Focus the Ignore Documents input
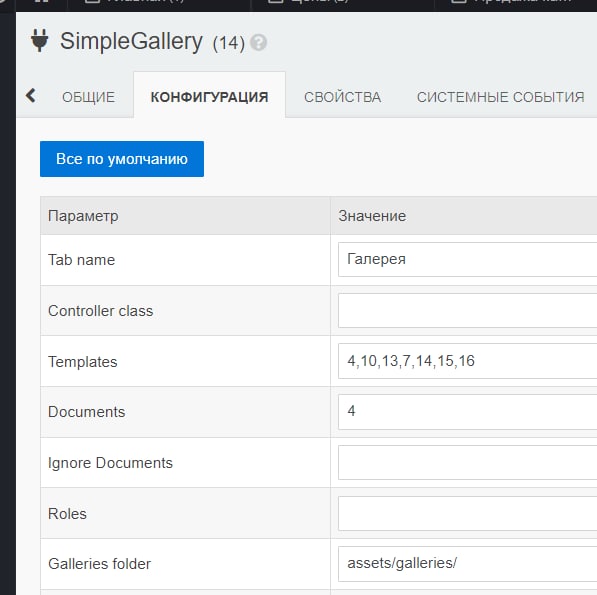The width and height of the screenshot is (597, 595). point(468,463)
